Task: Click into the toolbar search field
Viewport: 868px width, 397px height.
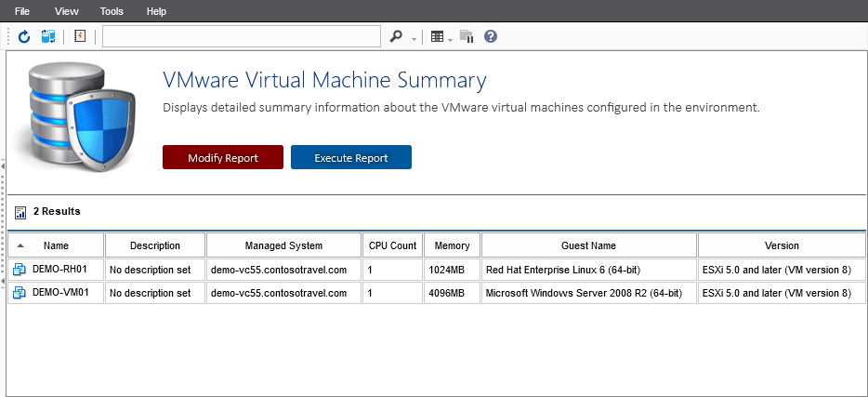Action: pyautogui.click(x=242, y=36)
